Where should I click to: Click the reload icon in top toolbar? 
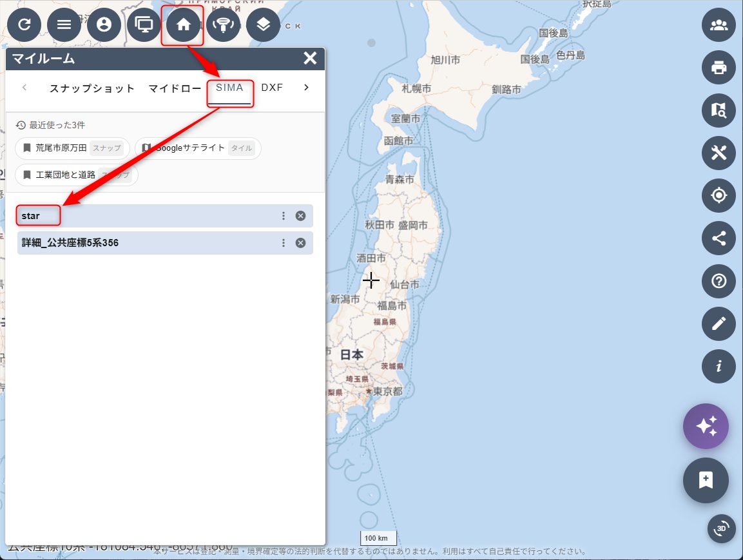pos(24,25)
